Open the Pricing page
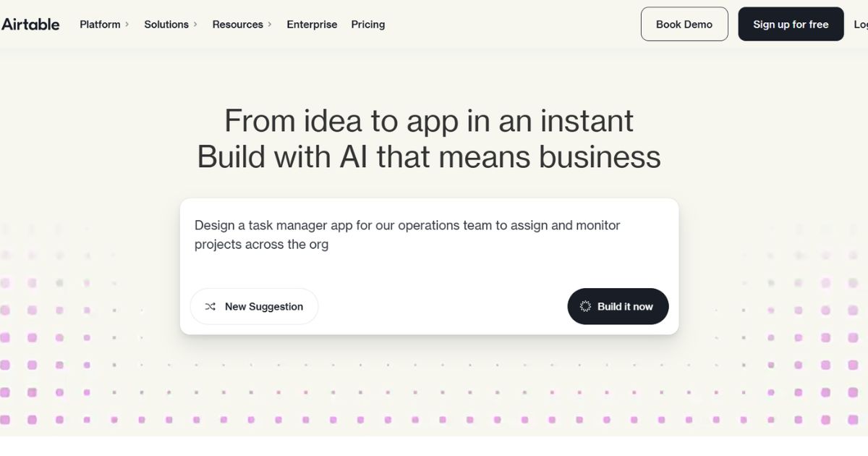Viewport: 868px width, 456px height. 368,24
